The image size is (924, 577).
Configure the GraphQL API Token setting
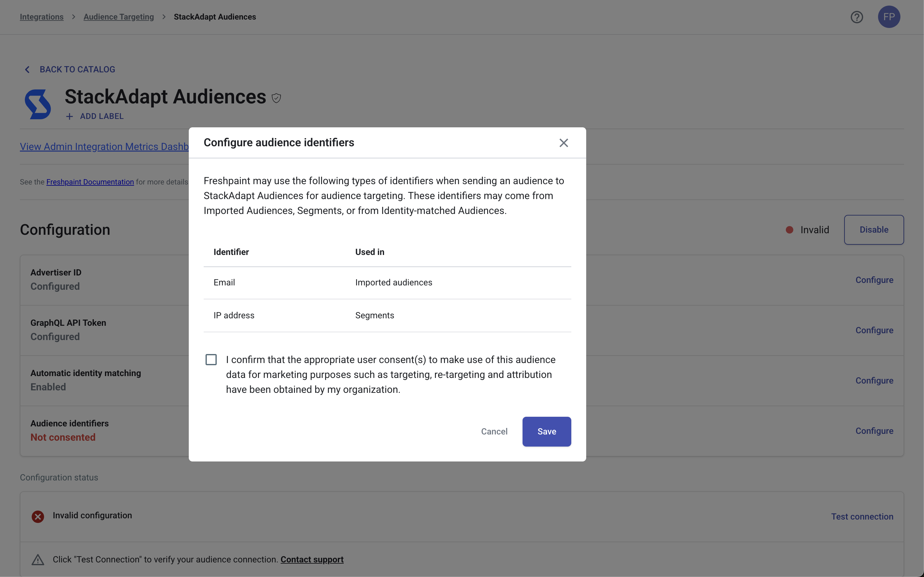point(874,330)
